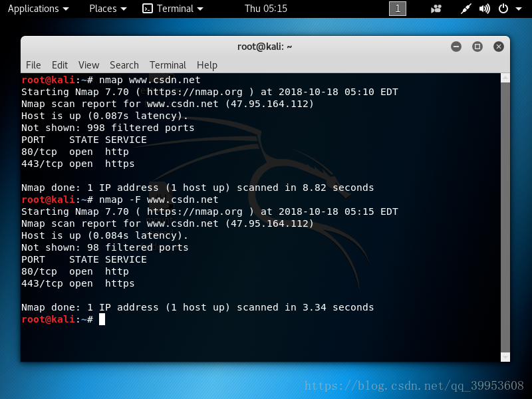Click the scrollbar down arrow

[x=505, y=357]
